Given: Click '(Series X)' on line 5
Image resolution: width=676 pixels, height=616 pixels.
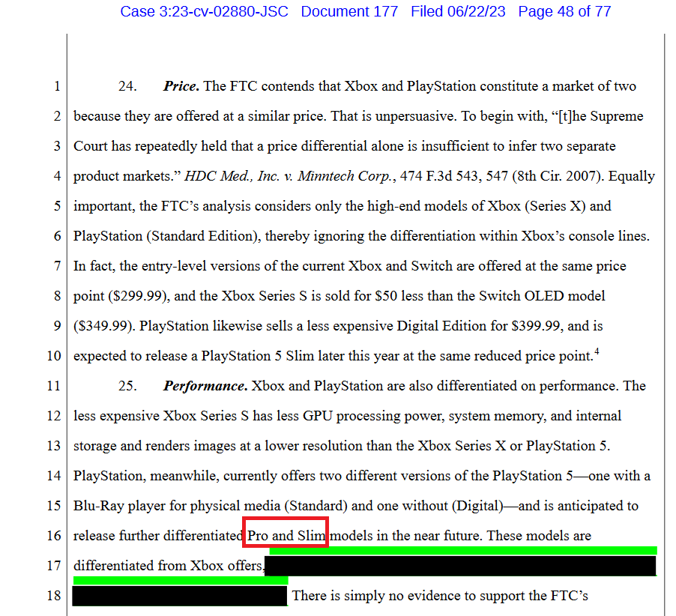Looking at the screenshot, I should (555, 206).
